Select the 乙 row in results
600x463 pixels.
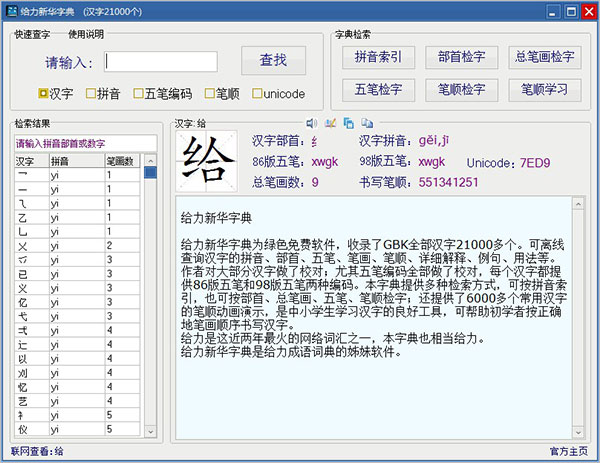tap(77, 217)
